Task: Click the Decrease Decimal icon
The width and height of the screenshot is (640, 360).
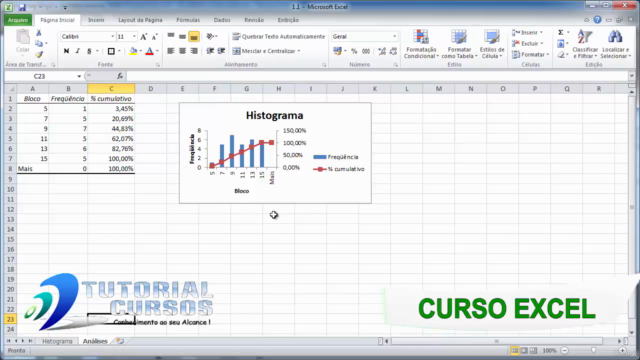Action: (x=393, y=51)
